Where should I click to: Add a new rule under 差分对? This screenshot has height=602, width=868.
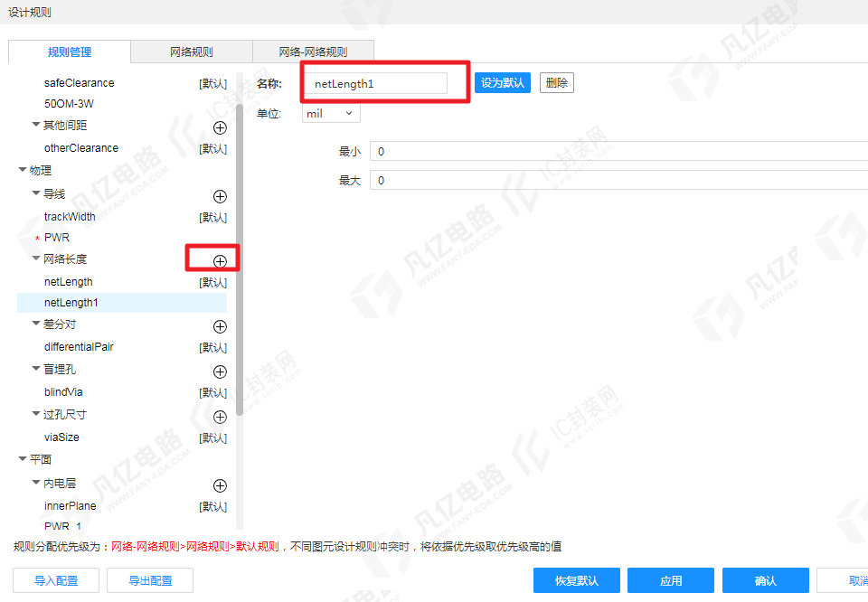[220, 326]
